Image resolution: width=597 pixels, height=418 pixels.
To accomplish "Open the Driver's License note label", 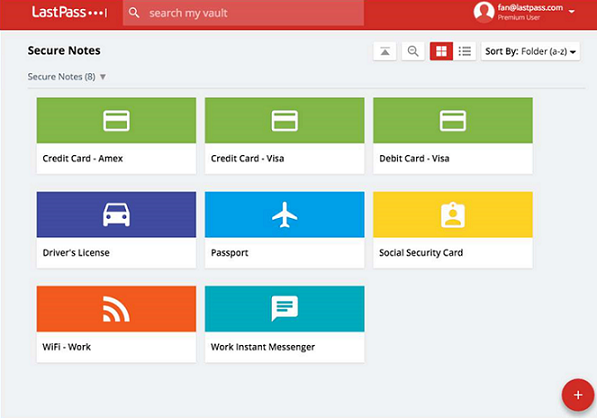I will point(76,253).
